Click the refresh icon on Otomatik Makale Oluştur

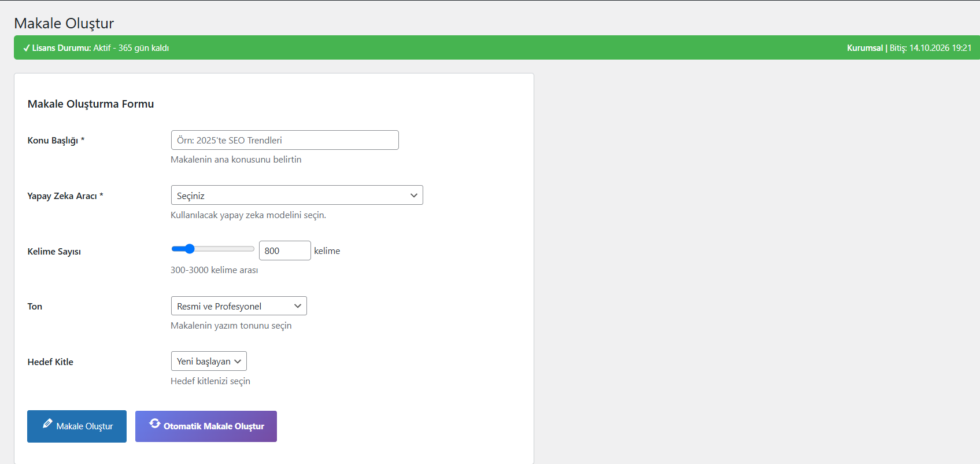155,424
